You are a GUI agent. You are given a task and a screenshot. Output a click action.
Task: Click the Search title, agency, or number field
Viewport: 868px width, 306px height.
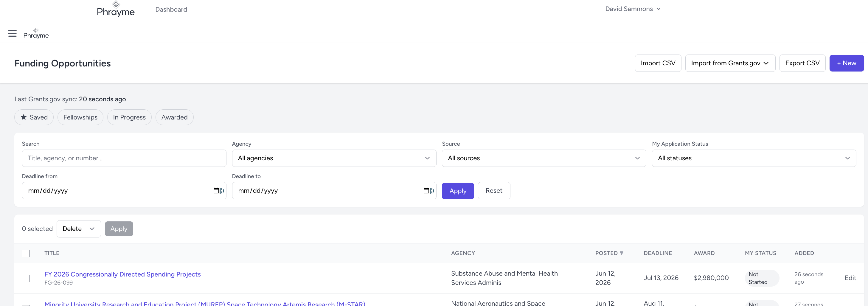124,158
